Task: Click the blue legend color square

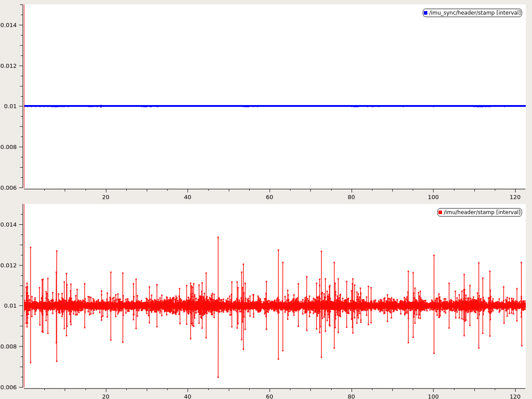Action: click(x=426, y=13)
